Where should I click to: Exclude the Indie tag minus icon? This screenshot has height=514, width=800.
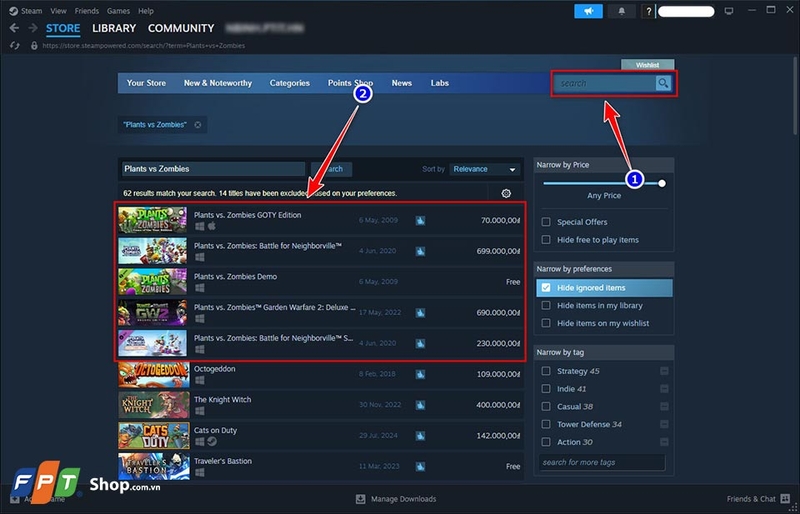(x=664, y=389)
